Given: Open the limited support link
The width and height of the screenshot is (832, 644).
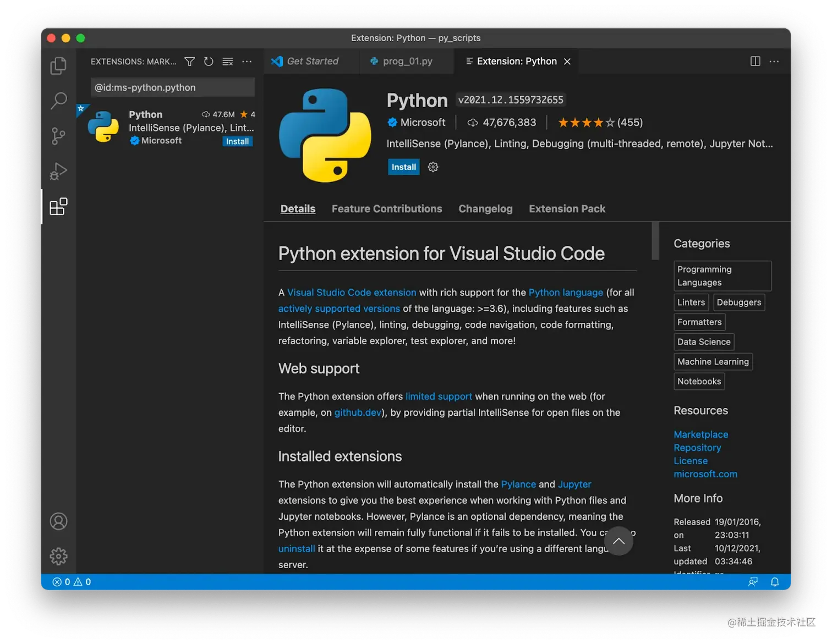Looking at the screenshot, I should coord(439,397).
